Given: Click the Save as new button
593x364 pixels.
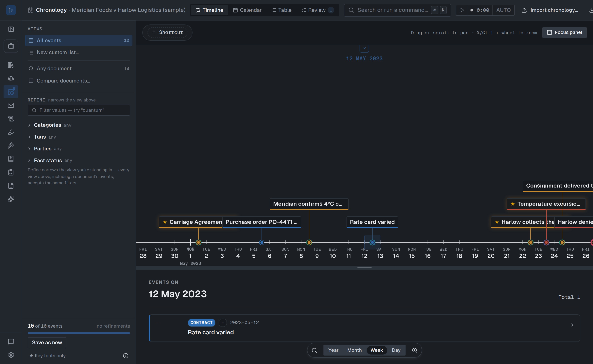Looking at the screenshot, I should point(47,342).
